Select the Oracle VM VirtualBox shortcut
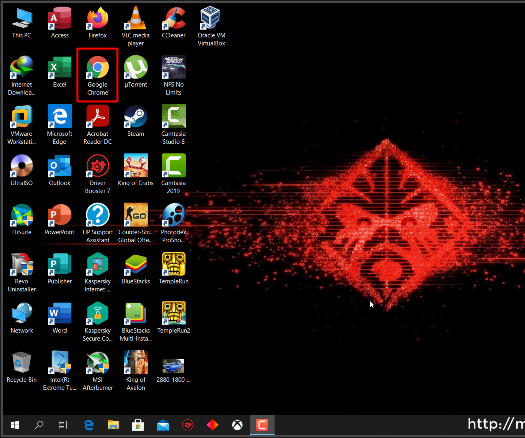525x438 pixels. (x=211, y=27)
